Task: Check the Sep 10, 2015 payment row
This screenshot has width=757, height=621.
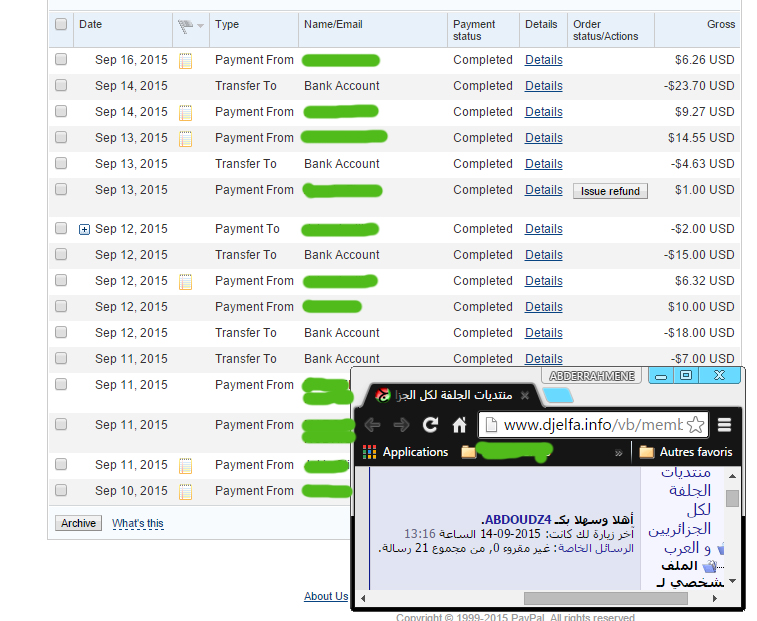Action: pos(61,491)
